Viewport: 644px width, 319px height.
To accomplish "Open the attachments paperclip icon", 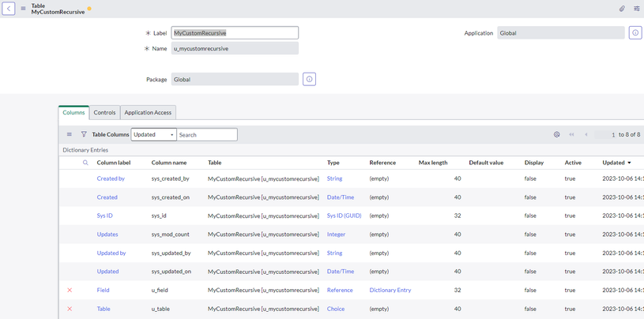I will tap(622, 9).
